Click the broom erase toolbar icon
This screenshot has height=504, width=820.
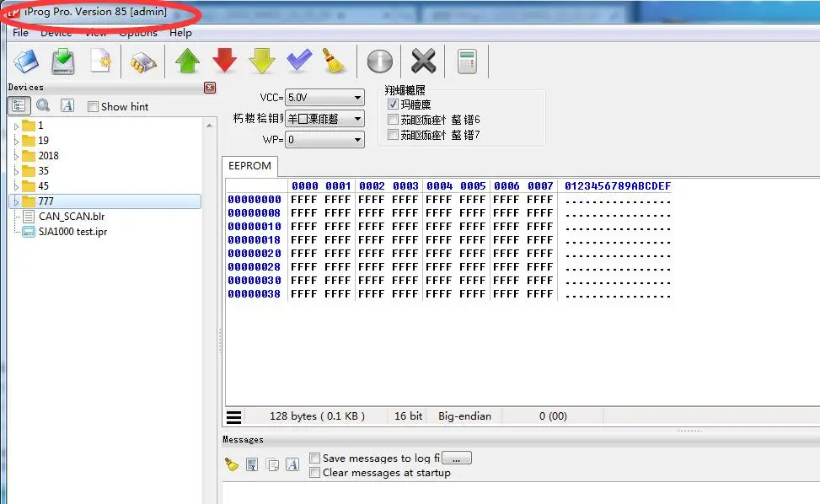click(334, 61)
